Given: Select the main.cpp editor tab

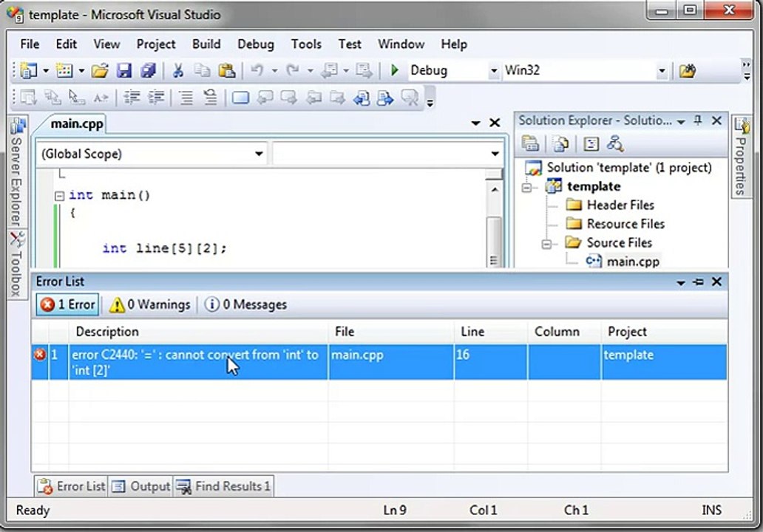Looking at the screenshot, I should [76, 124].
